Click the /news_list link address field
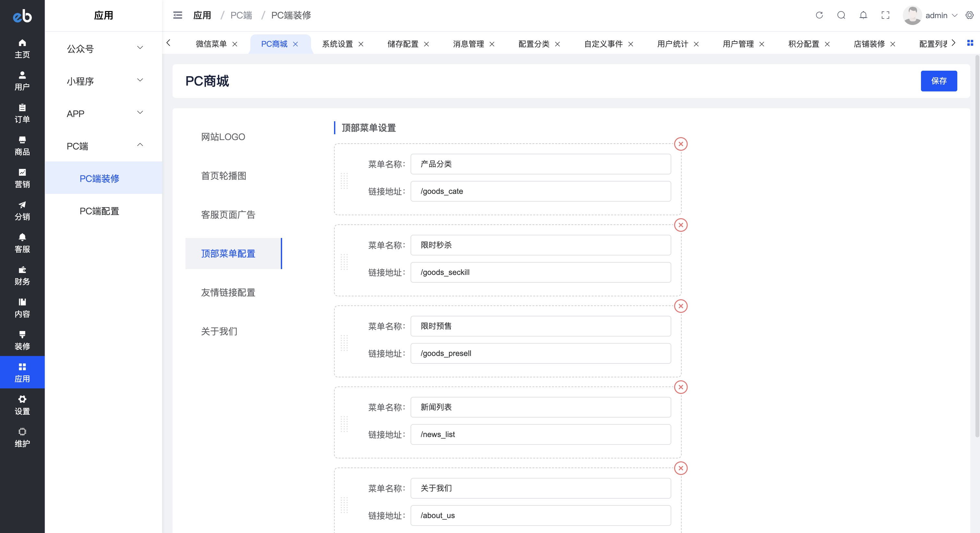 click(541, 434)
